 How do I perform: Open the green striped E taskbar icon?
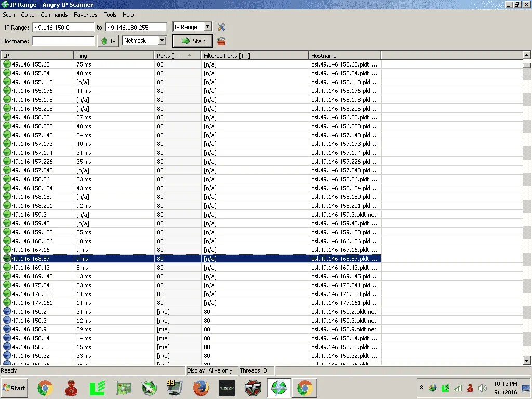pyautogui.click(x=97, y=388)
